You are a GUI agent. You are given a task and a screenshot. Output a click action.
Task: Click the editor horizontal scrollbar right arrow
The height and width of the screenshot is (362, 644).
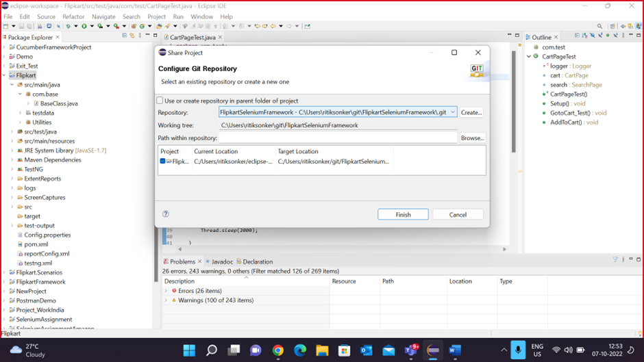(504, 249)
